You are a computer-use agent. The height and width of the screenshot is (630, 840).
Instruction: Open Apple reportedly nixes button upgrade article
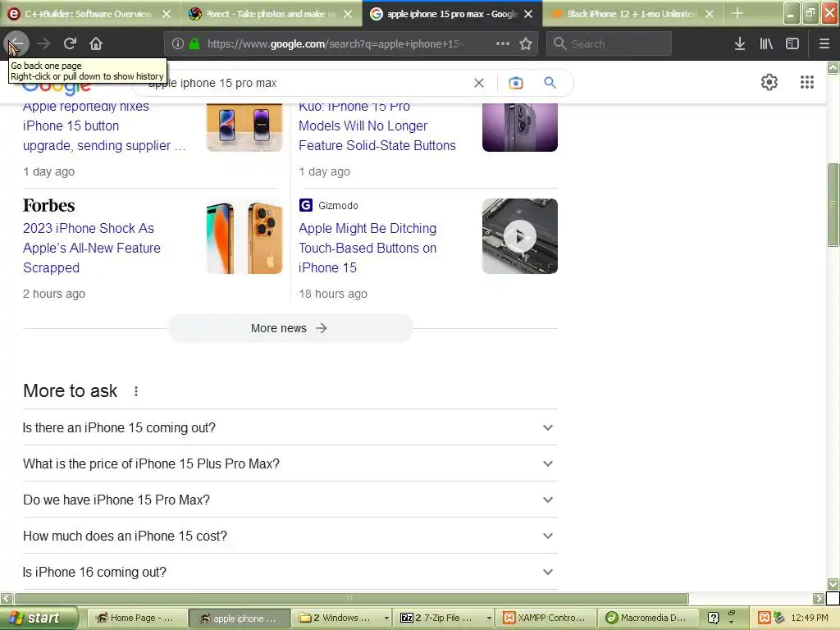coord(104,126)
